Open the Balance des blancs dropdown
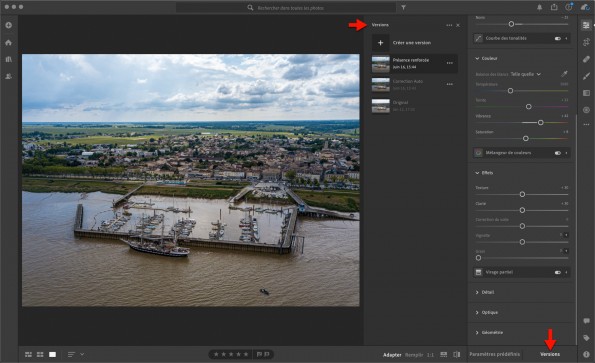 (526, 74)
